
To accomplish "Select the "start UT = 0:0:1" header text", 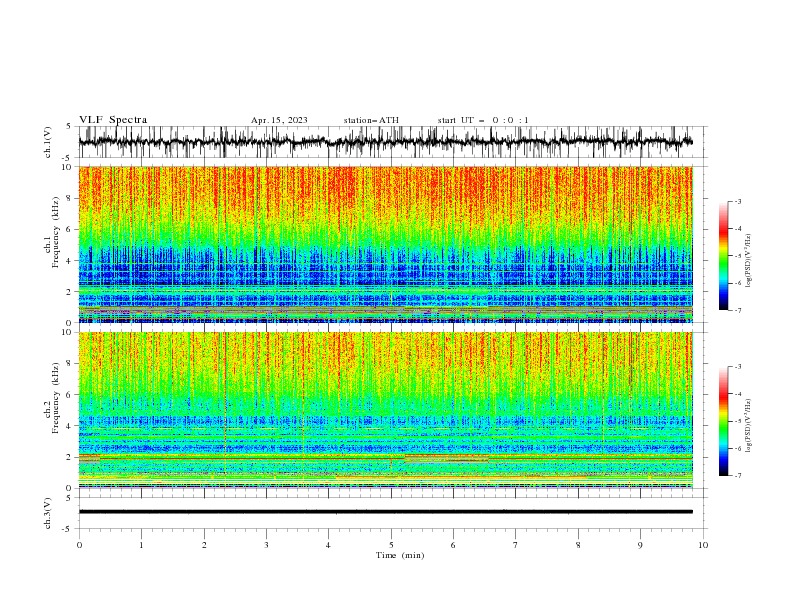I will tap(483, 120).
